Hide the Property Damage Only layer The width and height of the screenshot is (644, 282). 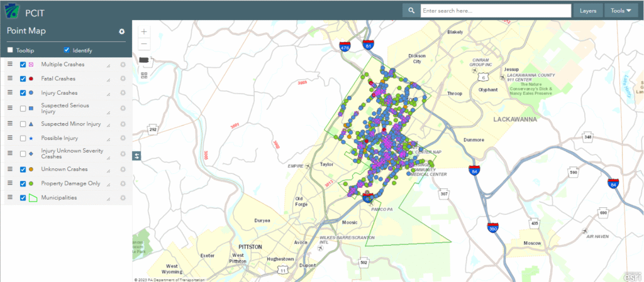(23, 183)
